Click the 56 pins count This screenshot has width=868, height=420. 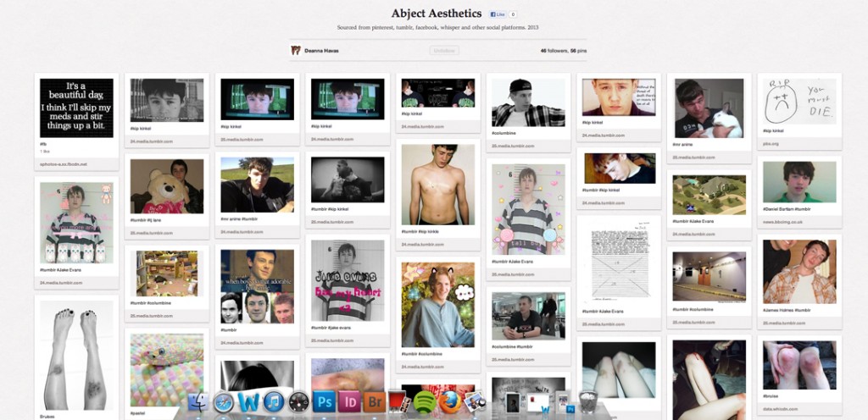pos(578,50)
